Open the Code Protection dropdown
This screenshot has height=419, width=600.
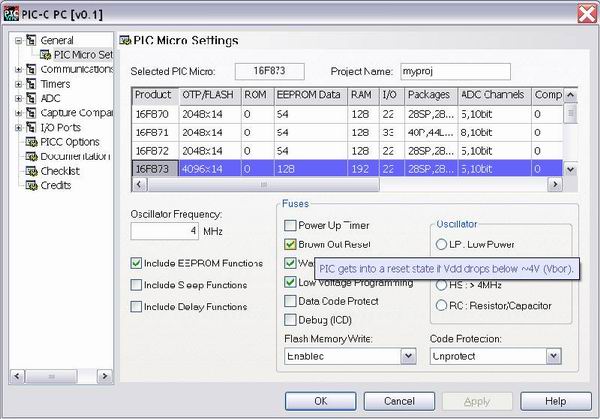[553, 356]
